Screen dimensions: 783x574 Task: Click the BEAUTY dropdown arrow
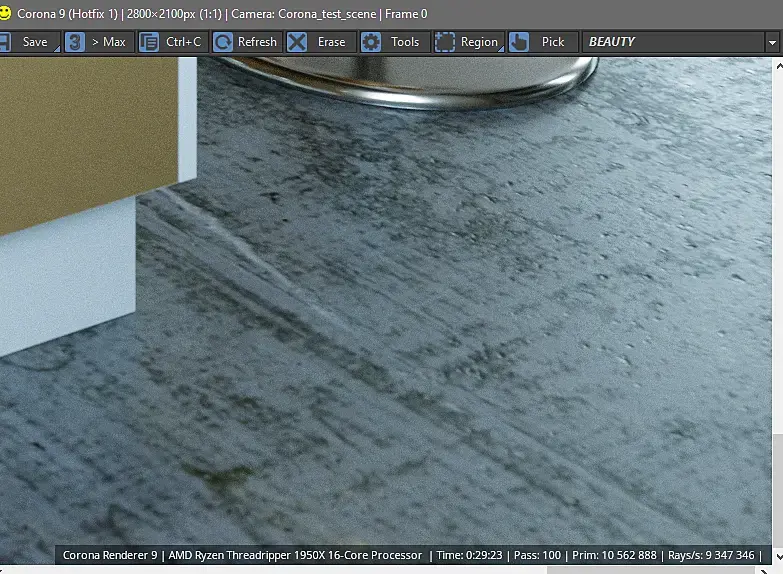(x=772, y=42)
